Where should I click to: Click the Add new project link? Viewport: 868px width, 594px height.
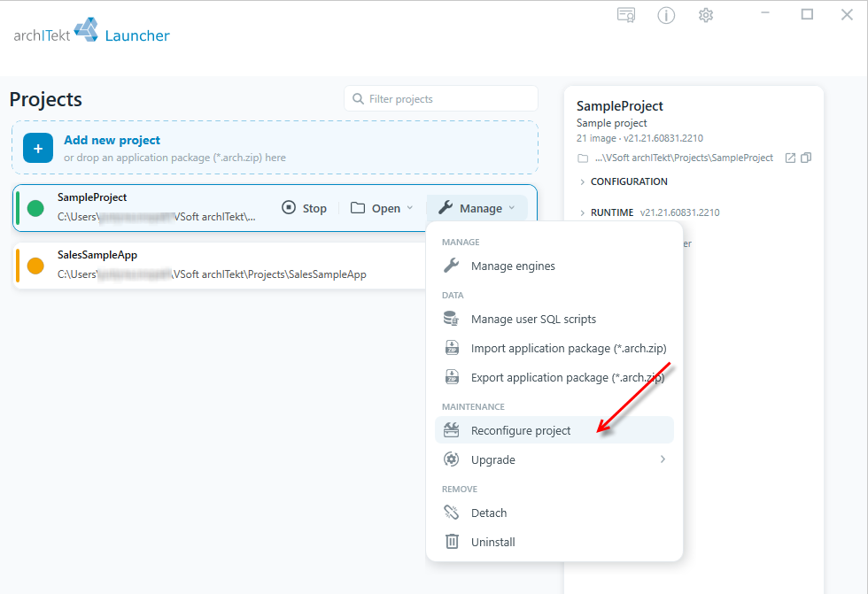tap(112, 140)
